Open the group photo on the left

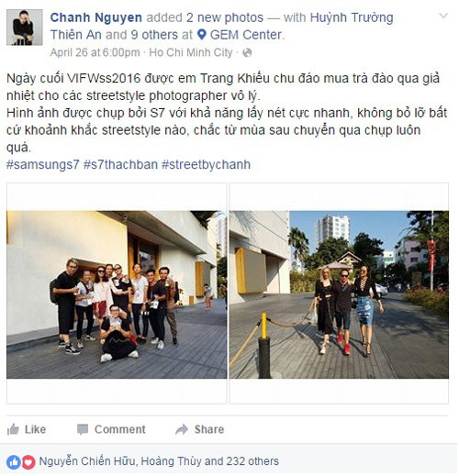[x=117, y=294]
